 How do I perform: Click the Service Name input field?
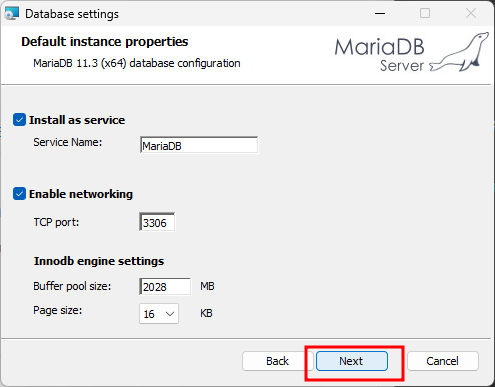coord(199,145)
